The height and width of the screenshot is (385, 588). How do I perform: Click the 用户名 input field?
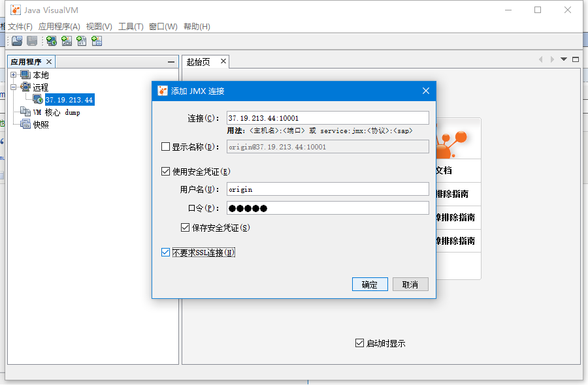click(328, 189)
